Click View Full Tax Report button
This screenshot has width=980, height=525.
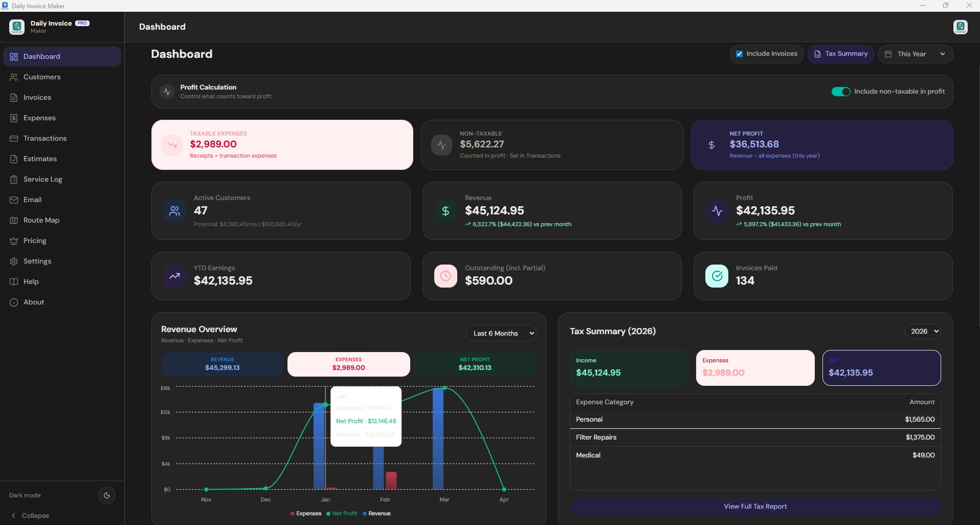[x=755, y=507]
